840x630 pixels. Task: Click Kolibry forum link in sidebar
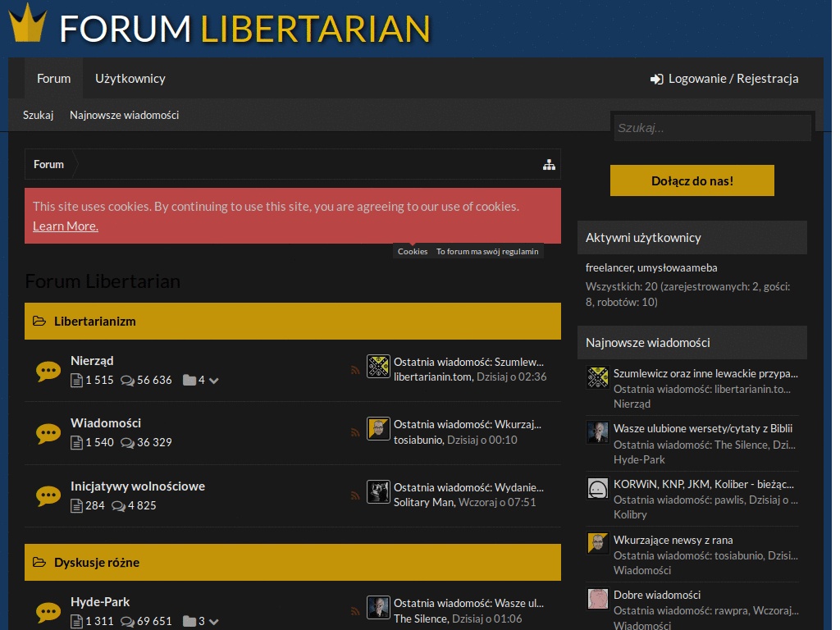(630, 515)
